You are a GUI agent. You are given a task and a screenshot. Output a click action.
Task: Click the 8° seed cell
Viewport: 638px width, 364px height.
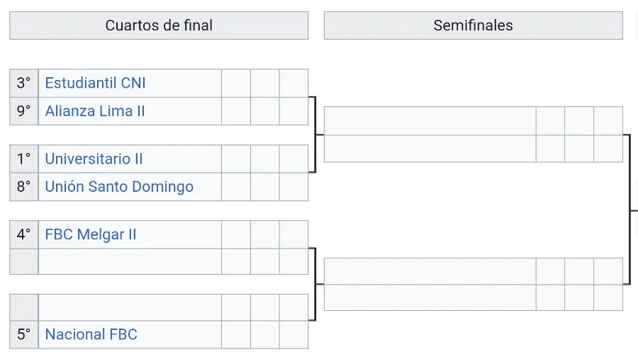(x=24, y=187)
